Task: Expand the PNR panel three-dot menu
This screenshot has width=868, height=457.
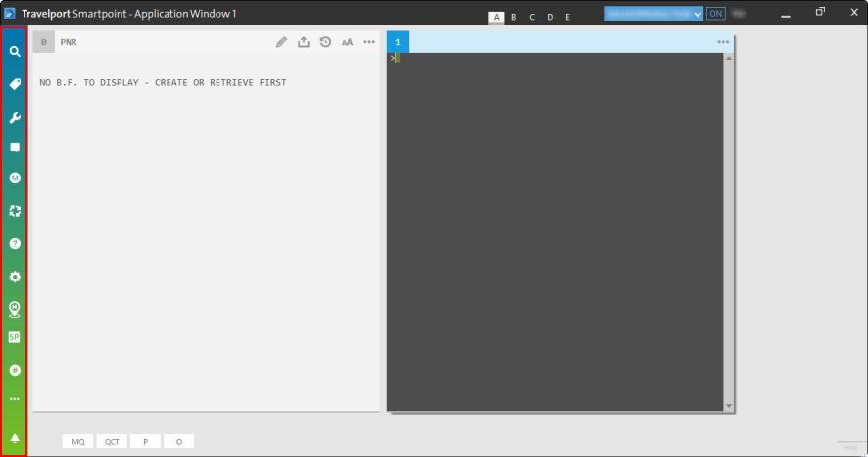Action: (369, 42)
